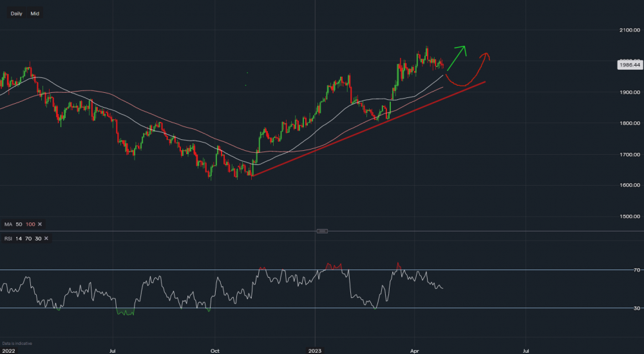644x354 pixels.
Task: Click the current price tag 1986.44
Action: pos(629,64)
